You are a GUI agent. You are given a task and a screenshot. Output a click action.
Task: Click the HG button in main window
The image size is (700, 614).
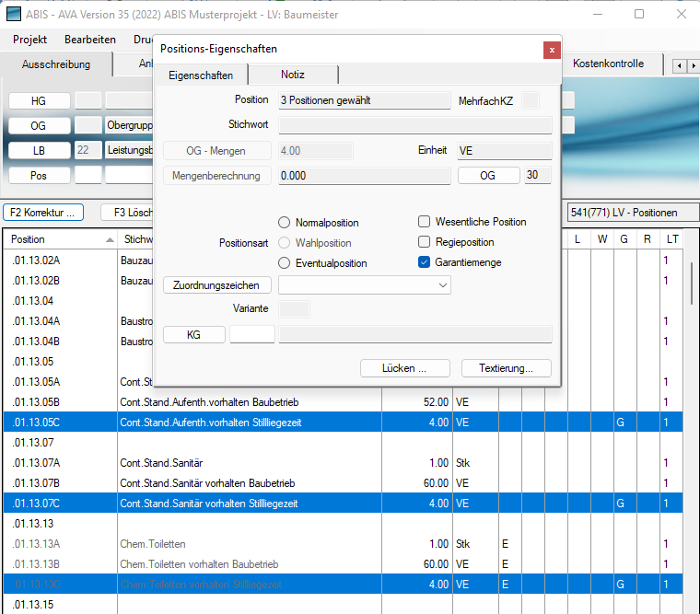[x=40, y=101]
